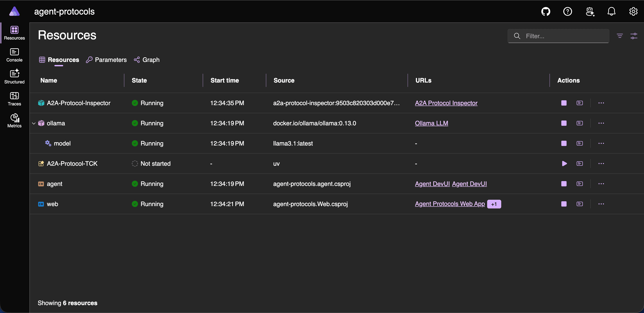Open the second Agent DevUI link

[x=469, y=184]
